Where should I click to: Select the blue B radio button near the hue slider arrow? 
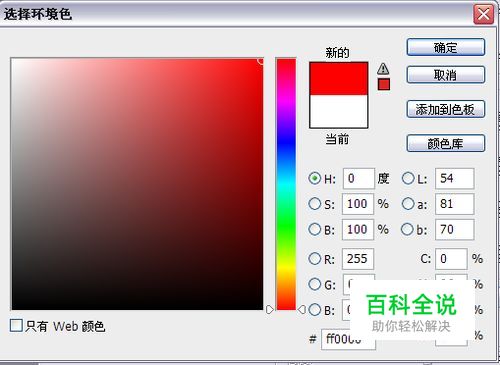pos(314,310)
